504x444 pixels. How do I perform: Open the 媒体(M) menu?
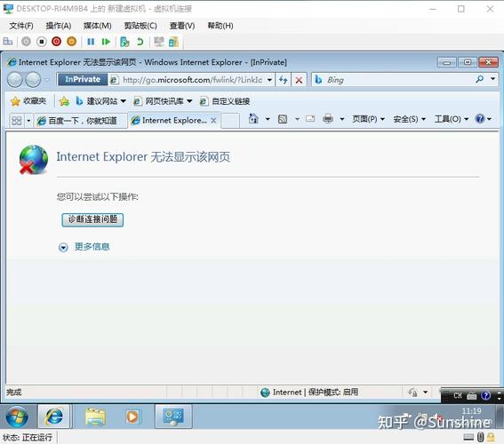tap(98, 26)
